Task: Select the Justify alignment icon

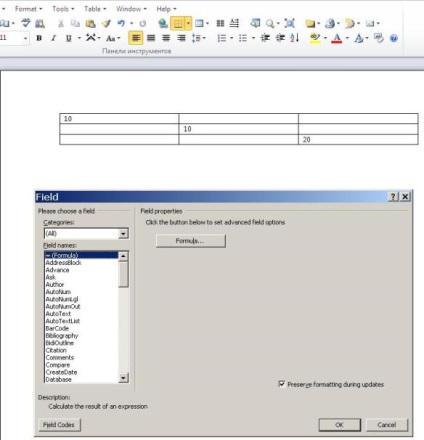Action: point(181,38)
